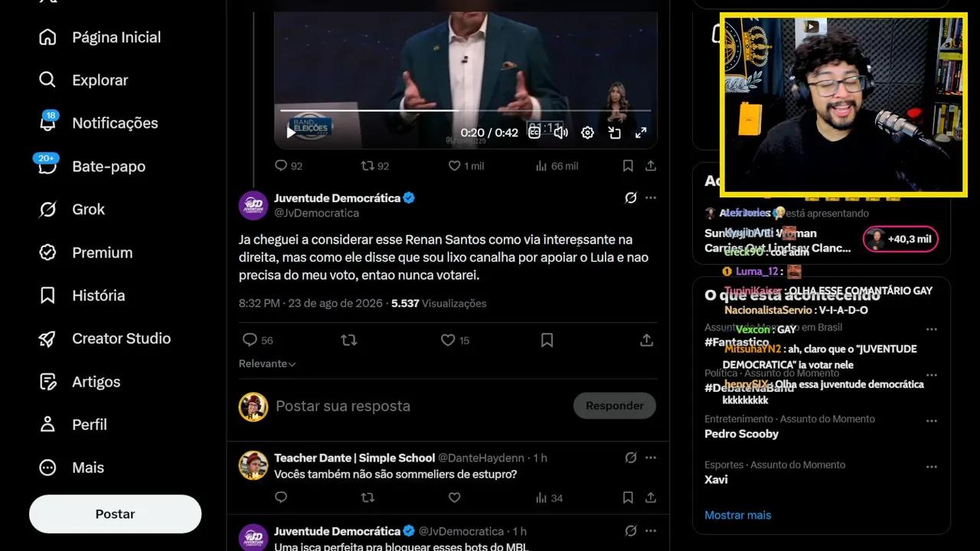This screenshot has width=980, height=551.
Task: Play the paused video
Action: tap(291, 132)
